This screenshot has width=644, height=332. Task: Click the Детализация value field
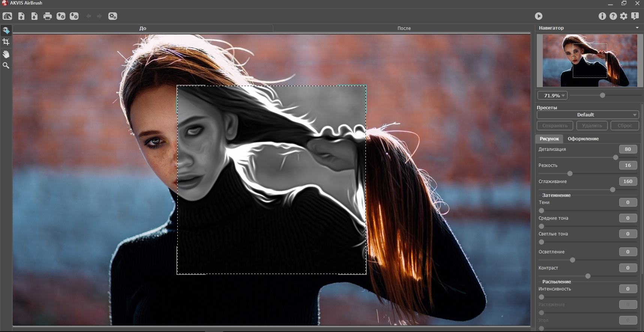(628, 149)
